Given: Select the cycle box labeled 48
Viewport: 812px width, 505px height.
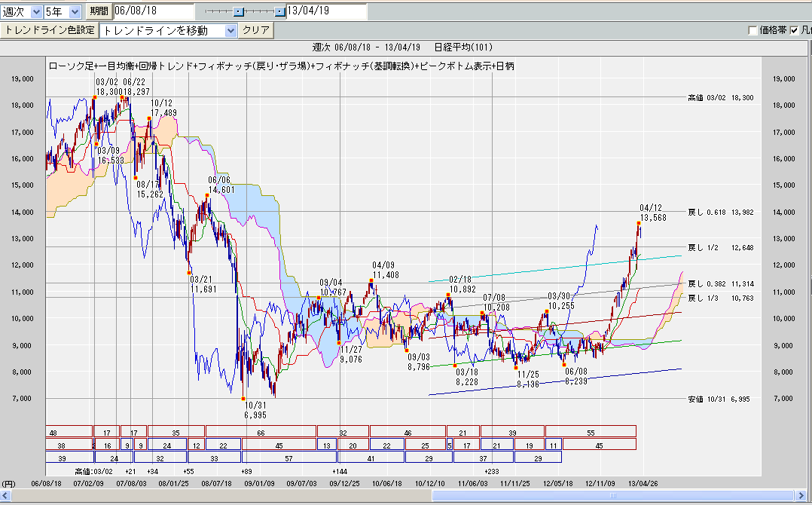Looking at the screenshot, I should [69, 431].
